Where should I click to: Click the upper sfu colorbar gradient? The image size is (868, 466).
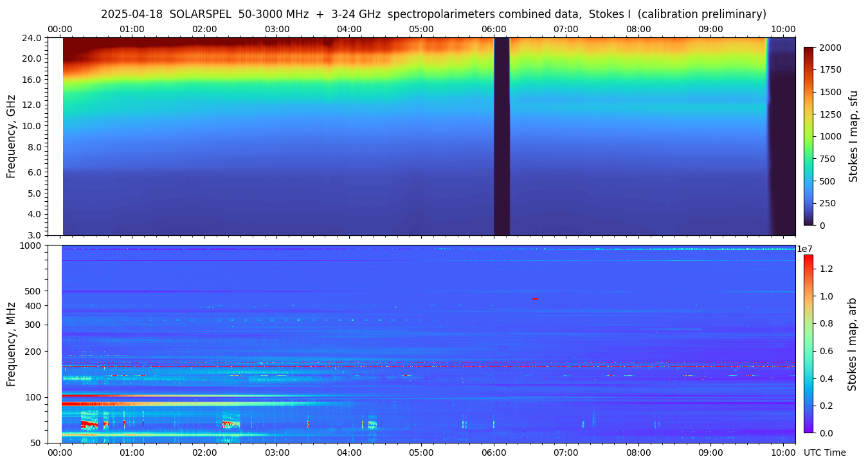pos(809,136)
